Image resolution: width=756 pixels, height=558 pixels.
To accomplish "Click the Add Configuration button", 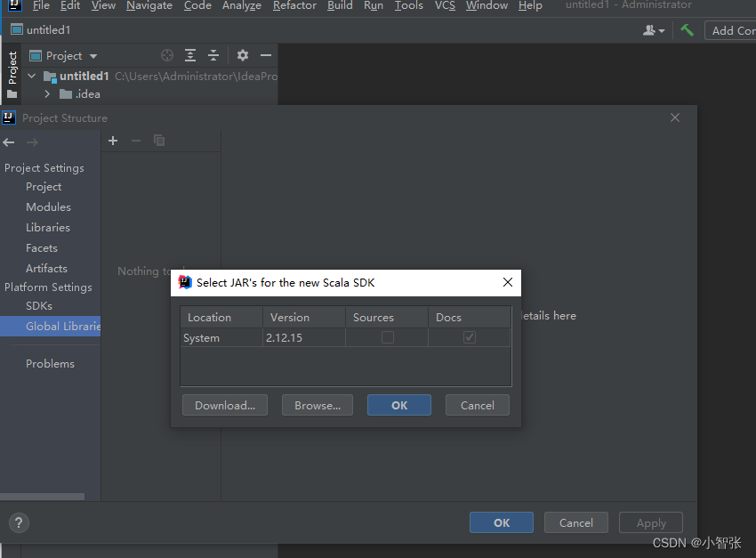I will [730, 30].
